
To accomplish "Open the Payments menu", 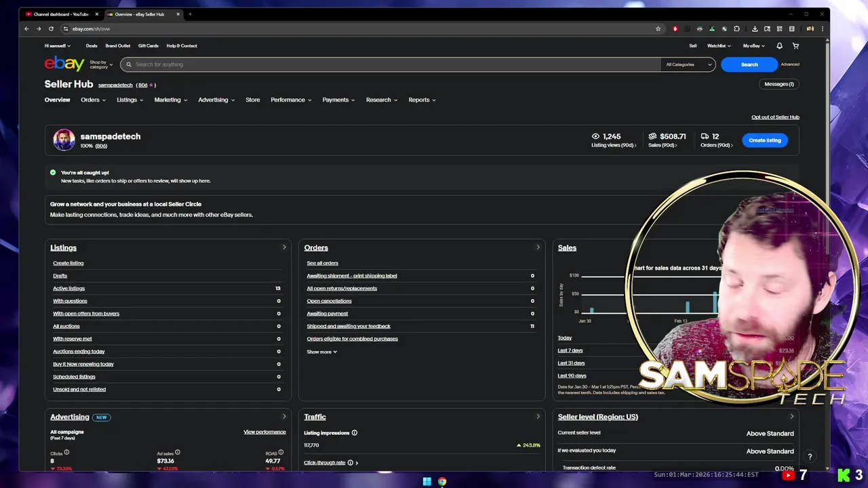I will pyautogui.click(x=338, y=100).
